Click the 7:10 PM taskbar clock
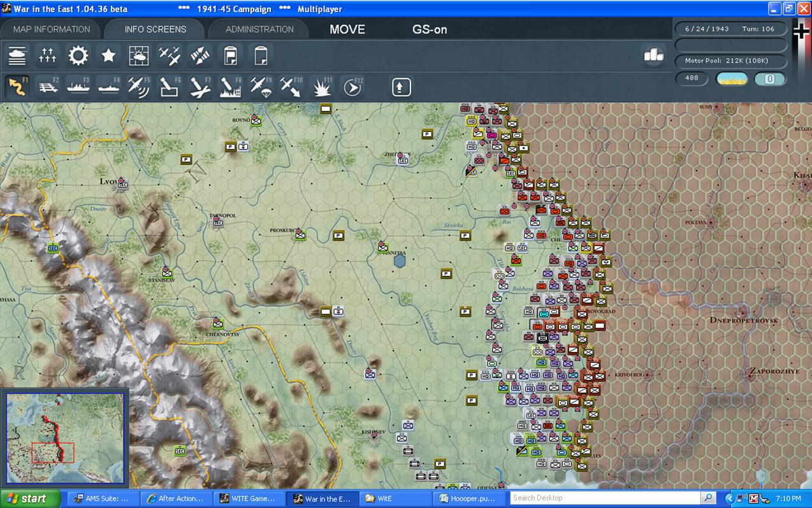 point(788,498)
